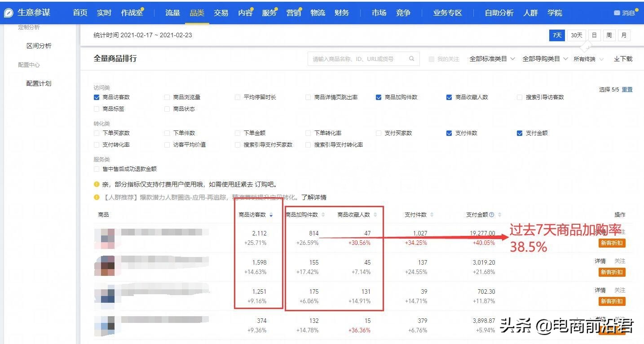Enable the 售中售后成功退款金额 checkbox

pyautogui.click(x=96, y=169)
